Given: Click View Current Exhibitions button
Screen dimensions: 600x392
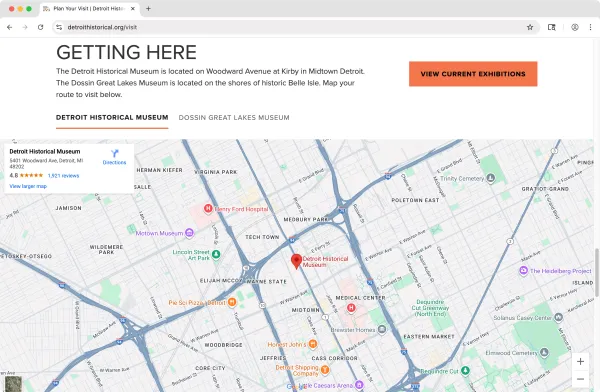Looking at the screenshot, I should (473, 74).
